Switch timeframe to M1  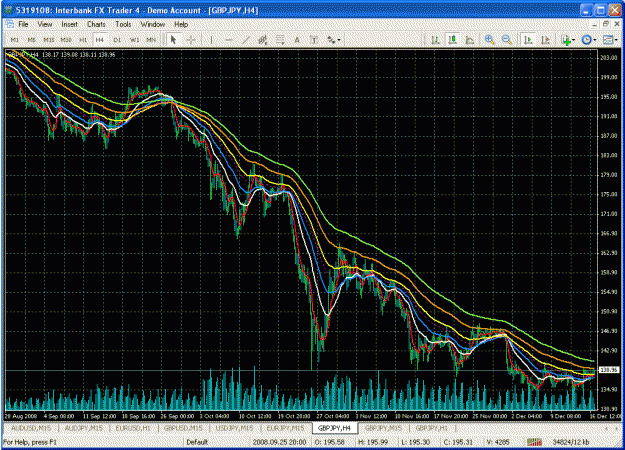point(14,40)
